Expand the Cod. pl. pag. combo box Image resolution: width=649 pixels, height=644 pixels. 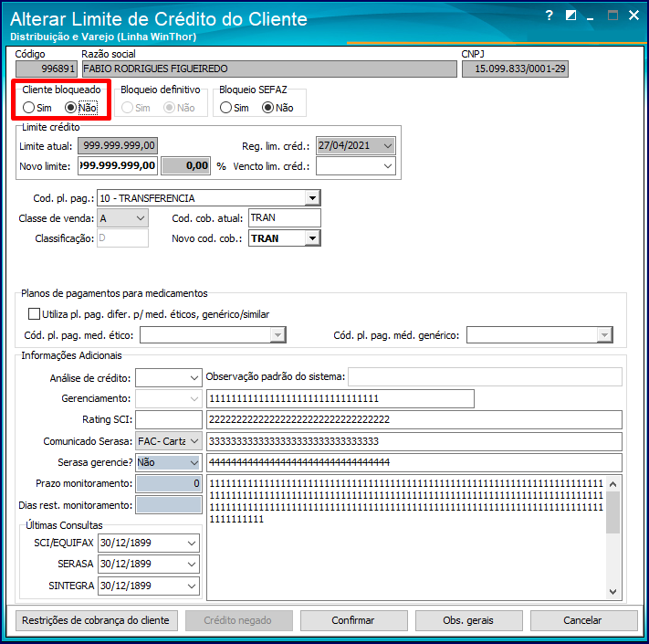pyautogui.click(x=312, y=198)
